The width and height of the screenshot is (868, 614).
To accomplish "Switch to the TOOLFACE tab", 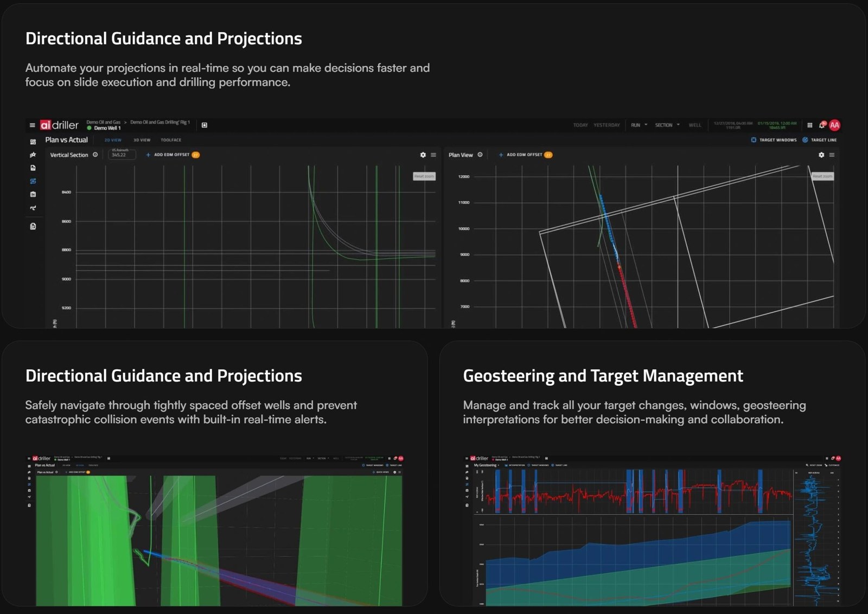I will [x=171, y=140].
